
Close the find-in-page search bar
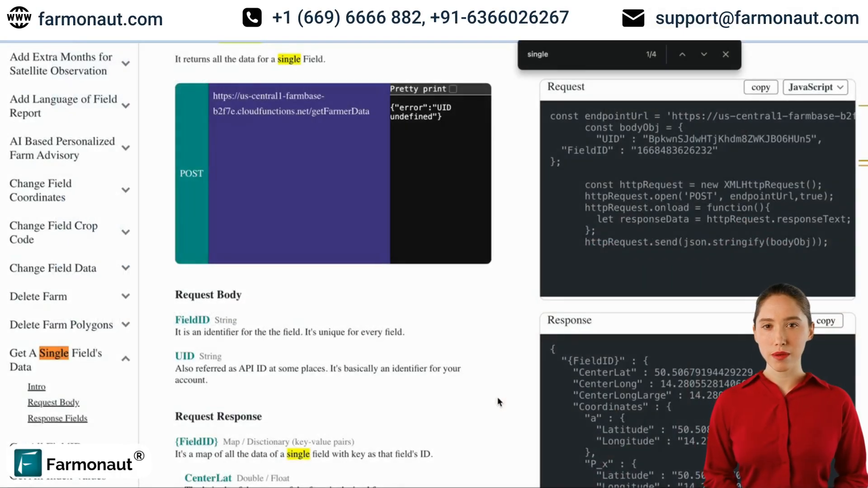click(x=726, y=54)
